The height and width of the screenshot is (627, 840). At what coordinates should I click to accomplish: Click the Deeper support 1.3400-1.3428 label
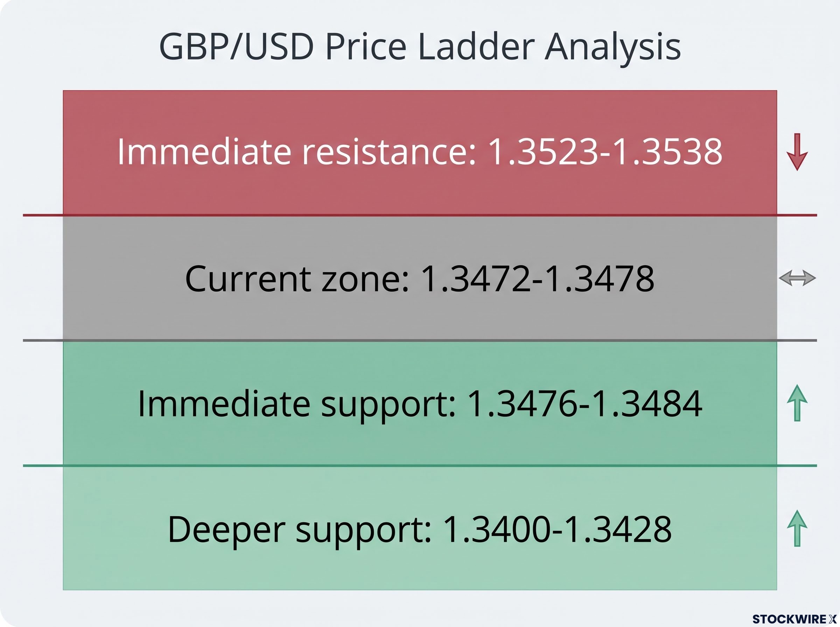pos(419,530)
